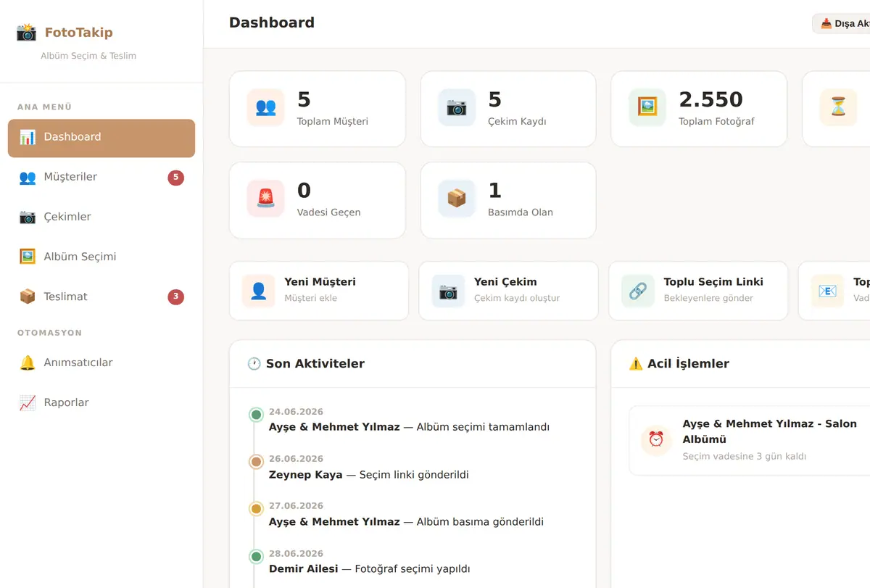Click the Raporlar chart icon
Screen dimensions: 870x588
pos(28,402)
